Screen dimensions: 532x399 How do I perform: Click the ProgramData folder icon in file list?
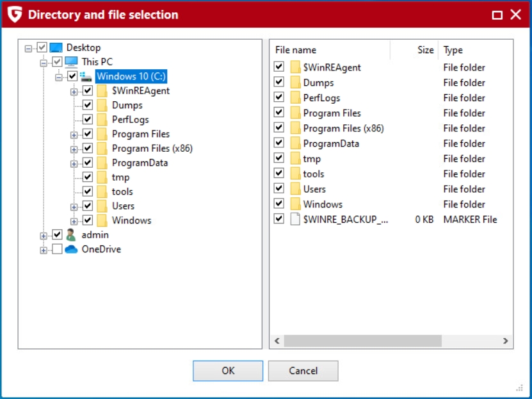click(x=295, y=143)
